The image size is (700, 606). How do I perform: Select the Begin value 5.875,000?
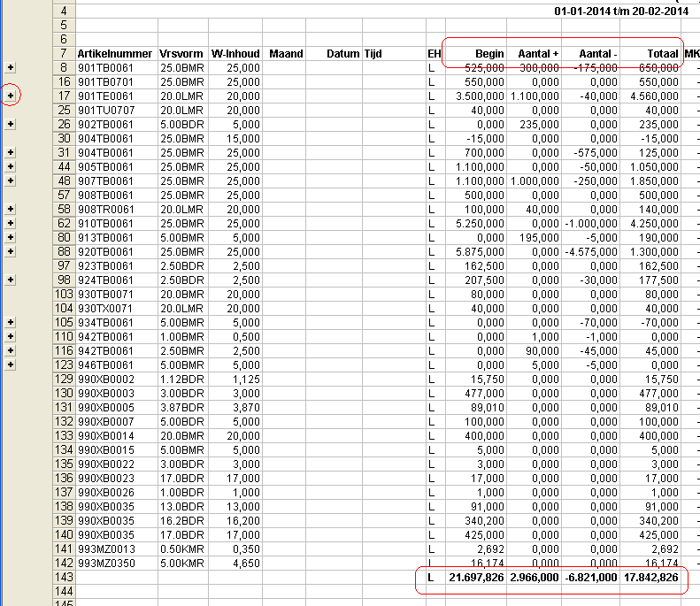[x=476, y=251]
